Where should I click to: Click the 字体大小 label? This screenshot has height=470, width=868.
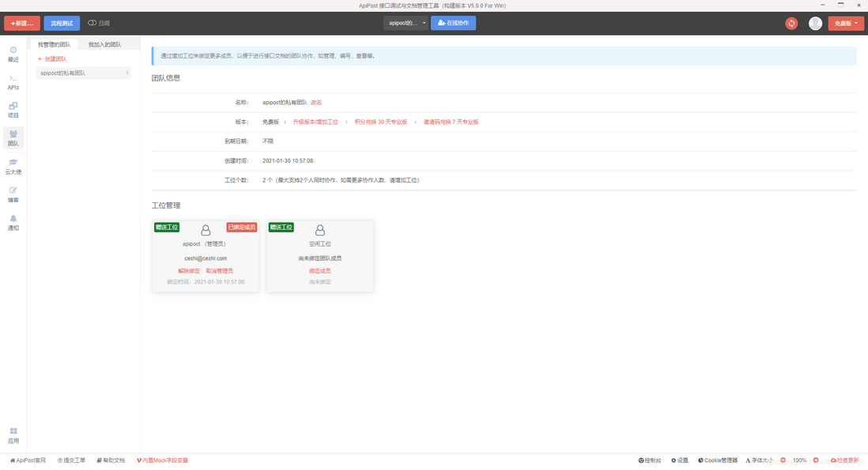pyautogui.click(x=760, y=460)
